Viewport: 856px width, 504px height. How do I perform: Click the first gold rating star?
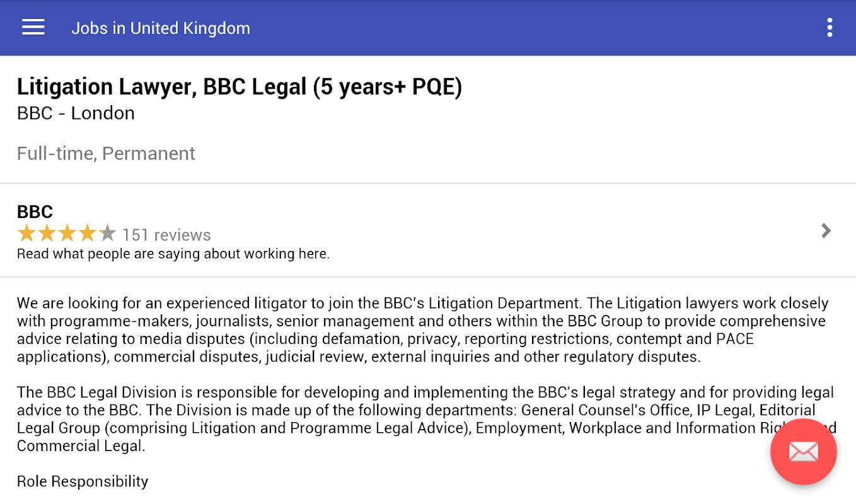coord(26,234)
